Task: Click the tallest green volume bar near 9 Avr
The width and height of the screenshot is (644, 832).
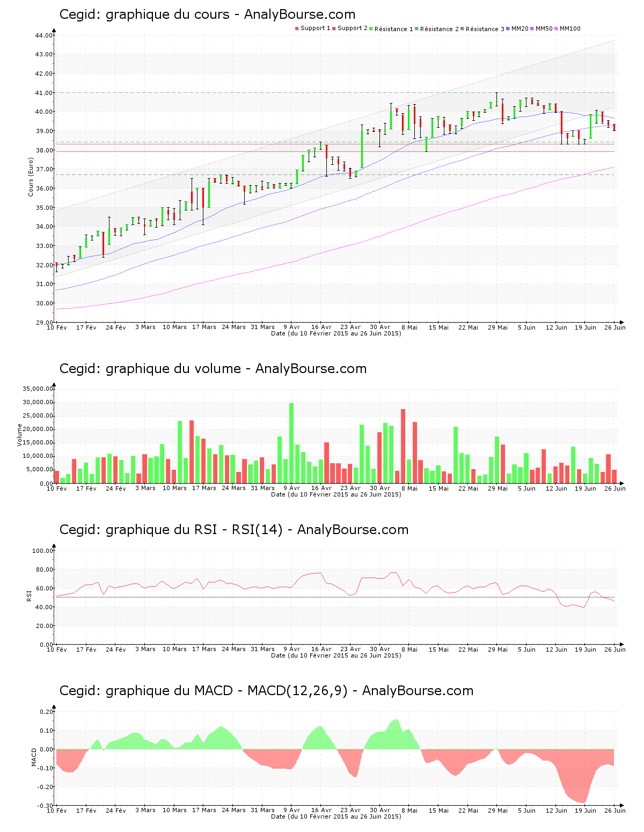Action: coord(291,443)
